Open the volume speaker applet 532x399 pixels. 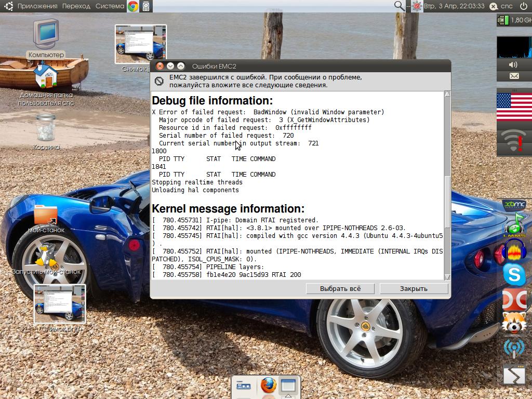coord(513,64)
